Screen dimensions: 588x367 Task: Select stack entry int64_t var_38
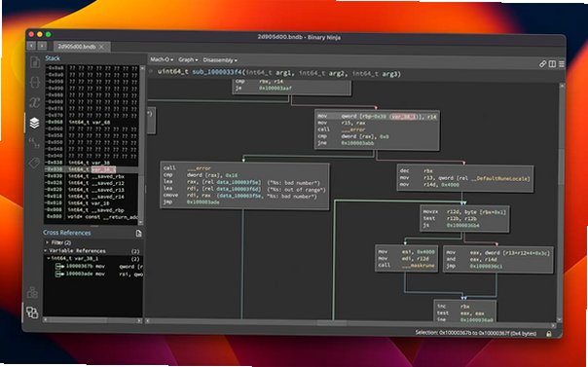coord(90,163)
